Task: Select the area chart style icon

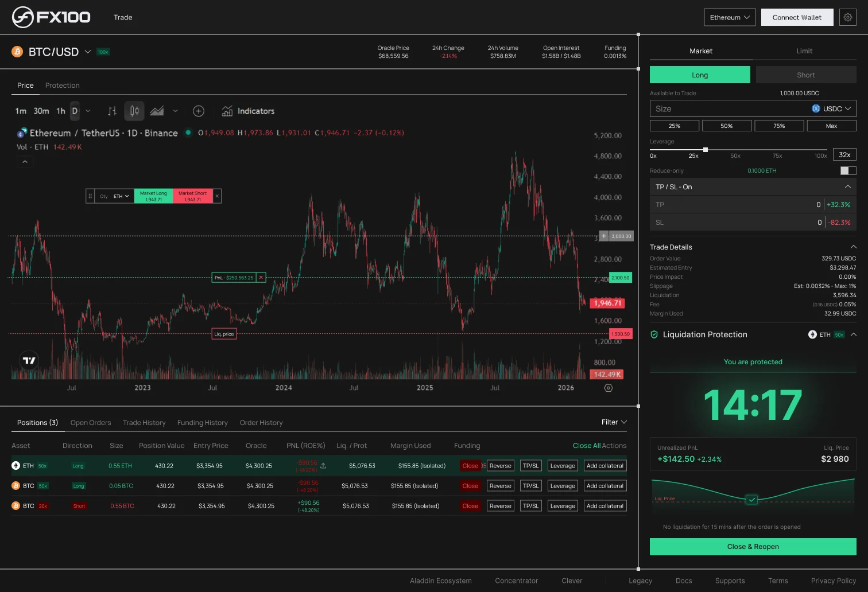Action: (x=157, y=111)
